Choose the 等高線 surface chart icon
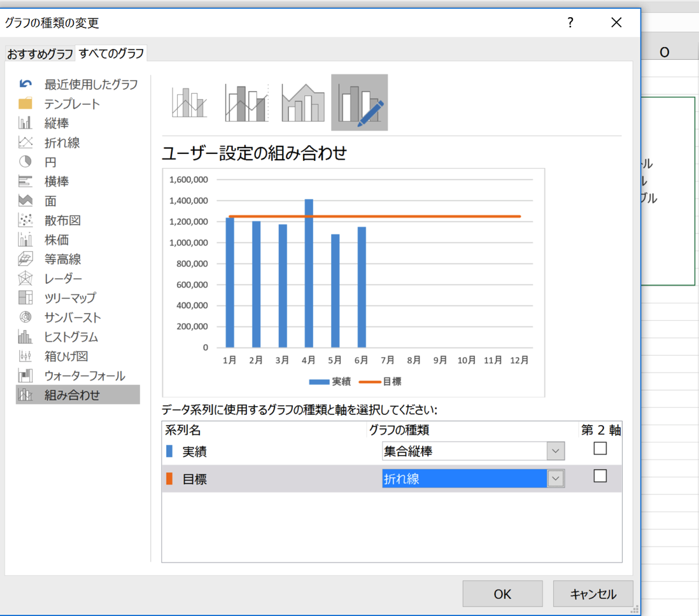This screenshot has width=699, height=616. tap(25, 258)
